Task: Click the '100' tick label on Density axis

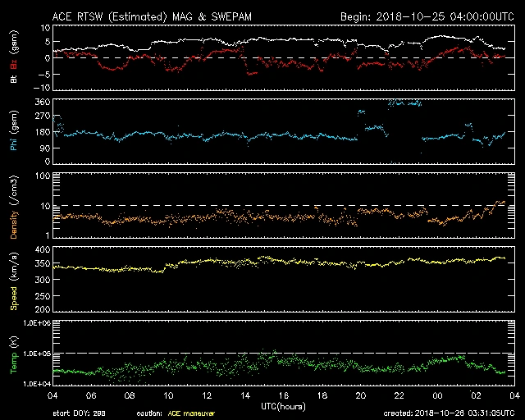Action: [43, 176]
